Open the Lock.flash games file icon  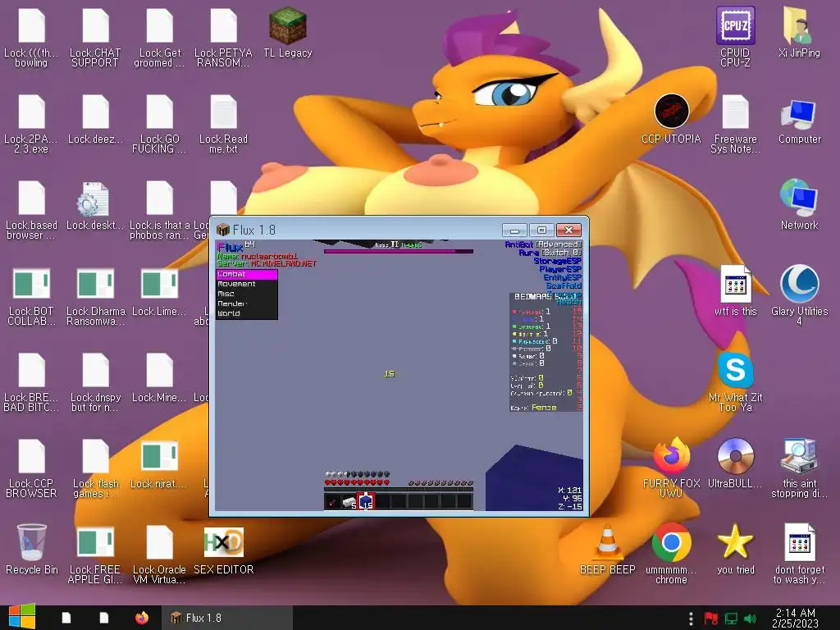(95, 467)
